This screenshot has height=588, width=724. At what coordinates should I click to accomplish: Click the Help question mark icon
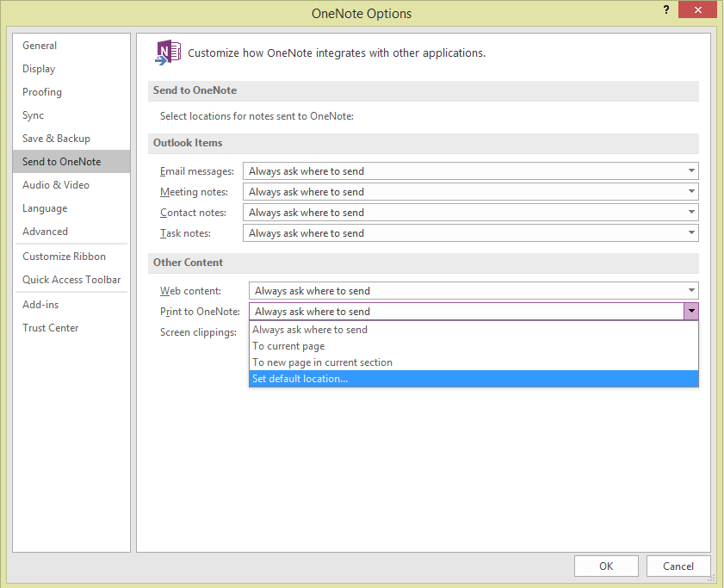click(665, 9)
